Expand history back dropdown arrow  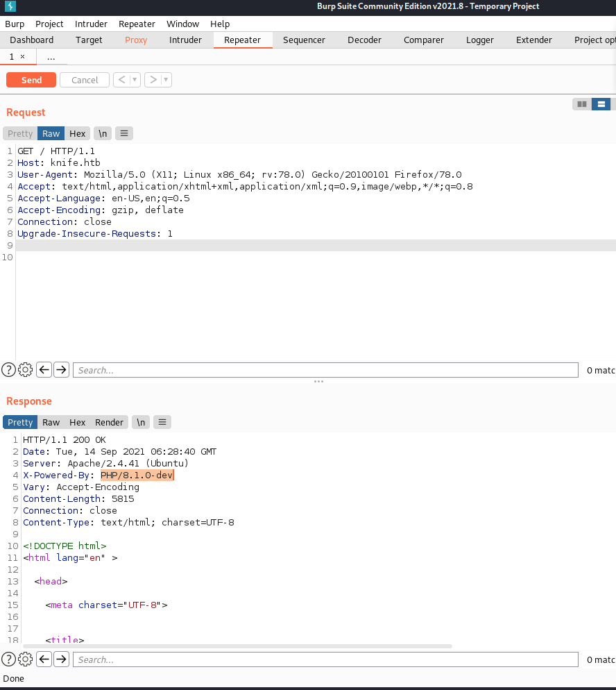(x=135, y=81)
